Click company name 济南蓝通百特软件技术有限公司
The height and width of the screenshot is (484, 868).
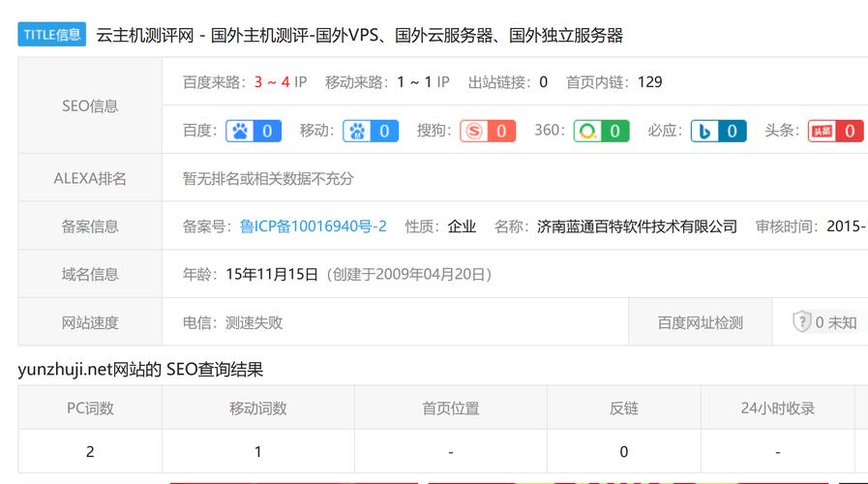point(637,227)
